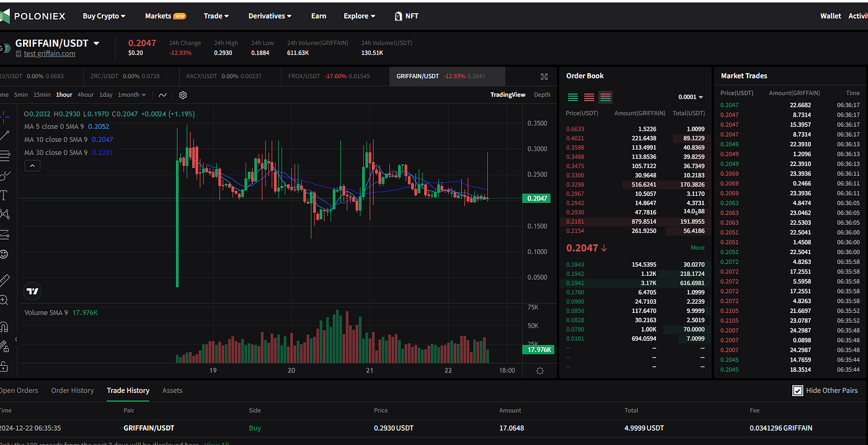This screenshot has height=445, width=868.
Task: Open the chart indicators icon
Action: [x=162, y=95]
